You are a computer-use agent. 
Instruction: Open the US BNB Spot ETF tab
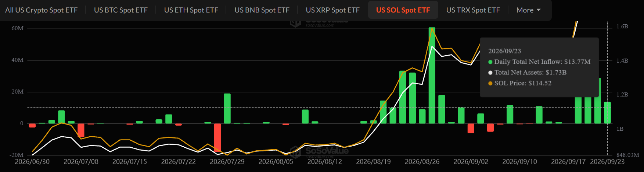pos(262,10)
